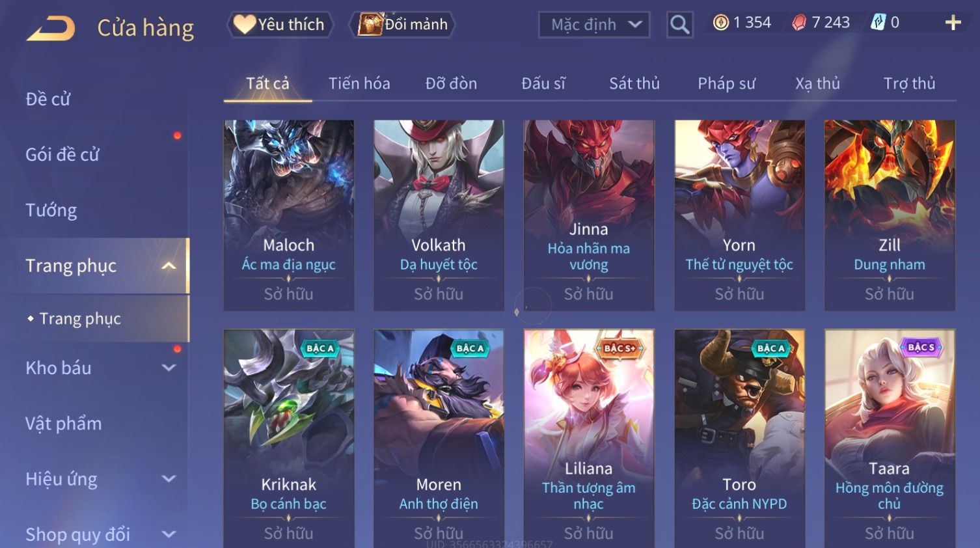Expand the Hiệu ứng sidebar section
The image size is (980, 548).
[x=169, y=479]
